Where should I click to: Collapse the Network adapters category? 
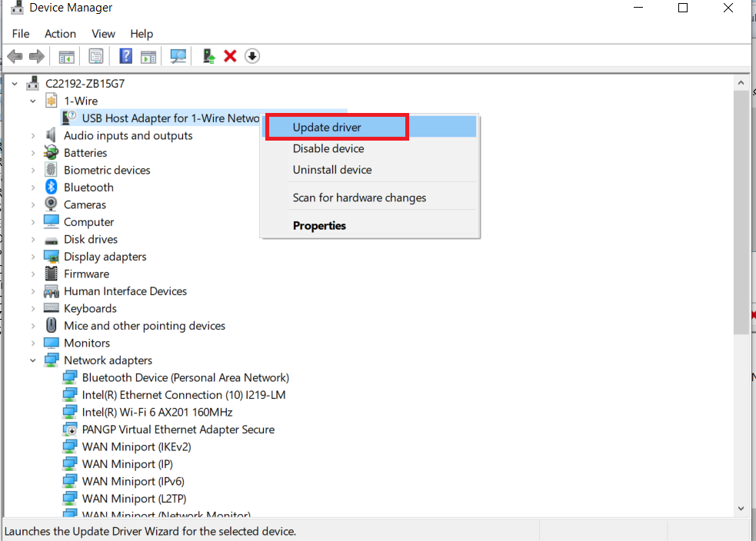click(x=33, y=360)
